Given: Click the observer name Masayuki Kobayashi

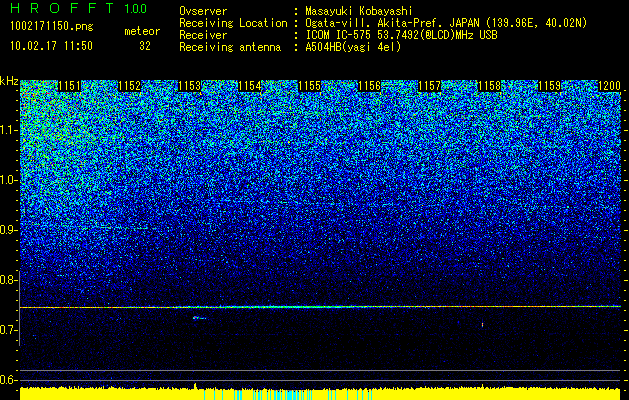Looking at the screenshot, I should (x=359, y=11).
